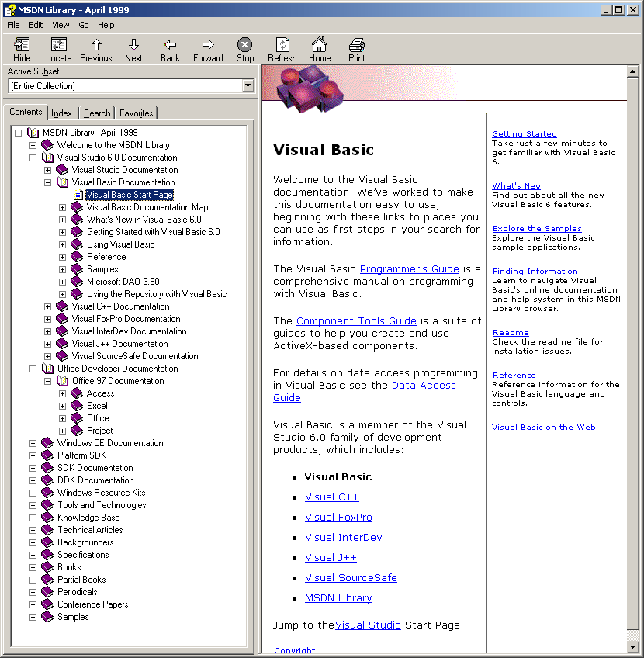
Task: Open the Component Tools Guide link
Action: pyautogui.click(x=356, y=320)
